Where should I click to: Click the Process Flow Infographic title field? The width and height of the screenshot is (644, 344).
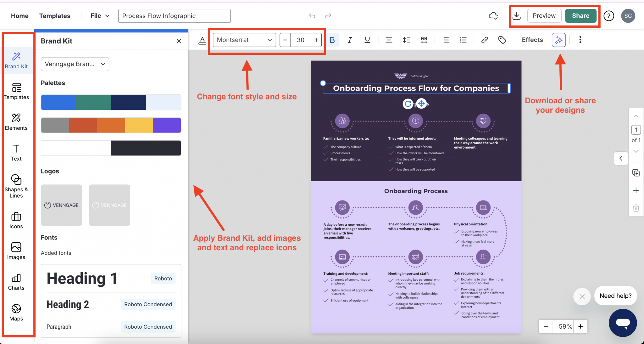tap(174, 16)
